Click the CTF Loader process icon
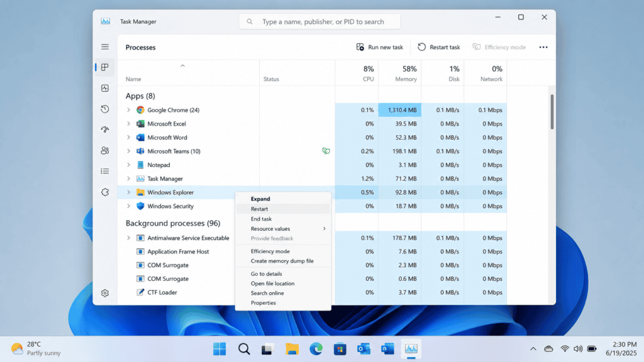The height and width of the screenshot is (362, 644). click(140, 292)
